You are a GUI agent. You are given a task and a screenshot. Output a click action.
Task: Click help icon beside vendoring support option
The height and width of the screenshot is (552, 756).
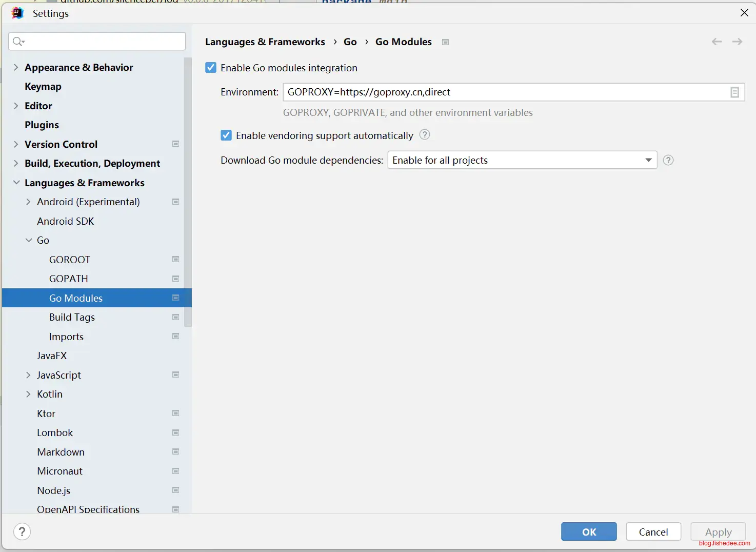click(x=425, y=135)
